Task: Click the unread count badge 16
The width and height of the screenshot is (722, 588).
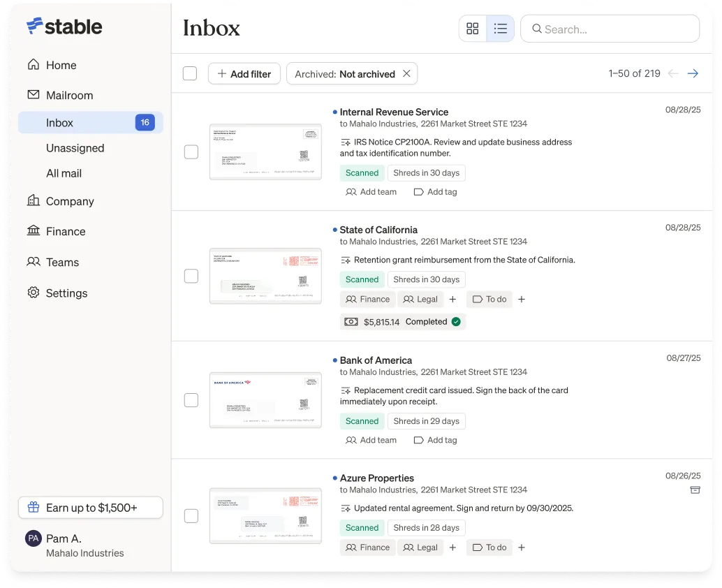Action: [145, 122]
